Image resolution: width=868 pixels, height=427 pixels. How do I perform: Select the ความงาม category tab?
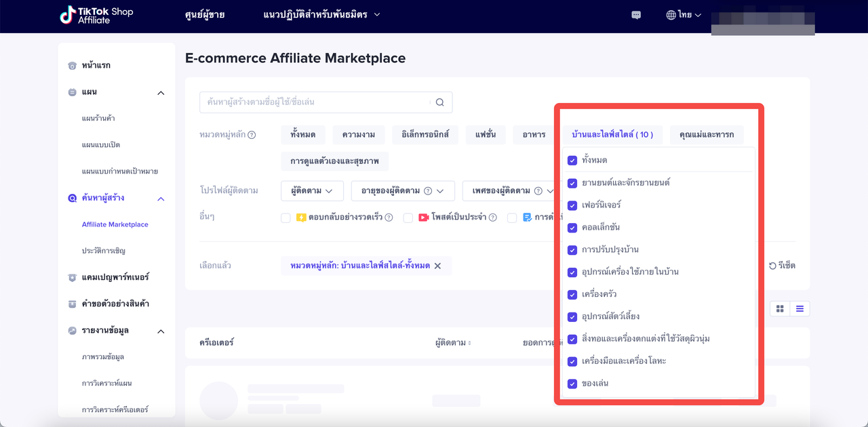[x=359, y=135]
